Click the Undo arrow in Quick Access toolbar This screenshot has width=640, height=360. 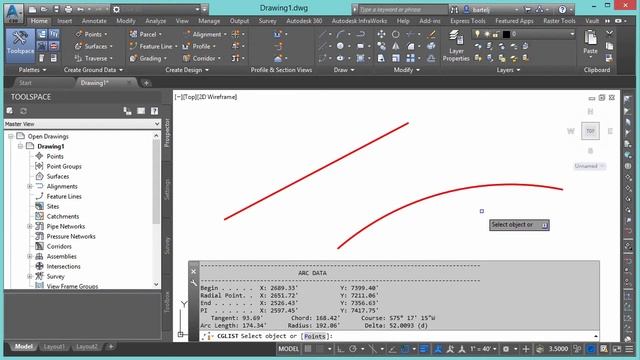click(x=80, y=9)
